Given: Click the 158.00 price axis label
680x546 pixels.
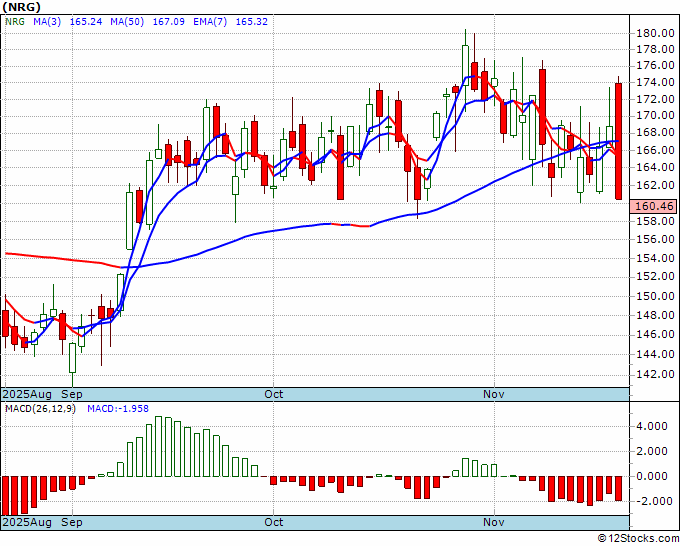Looking at the screenshot, I should tap(655, 221).
